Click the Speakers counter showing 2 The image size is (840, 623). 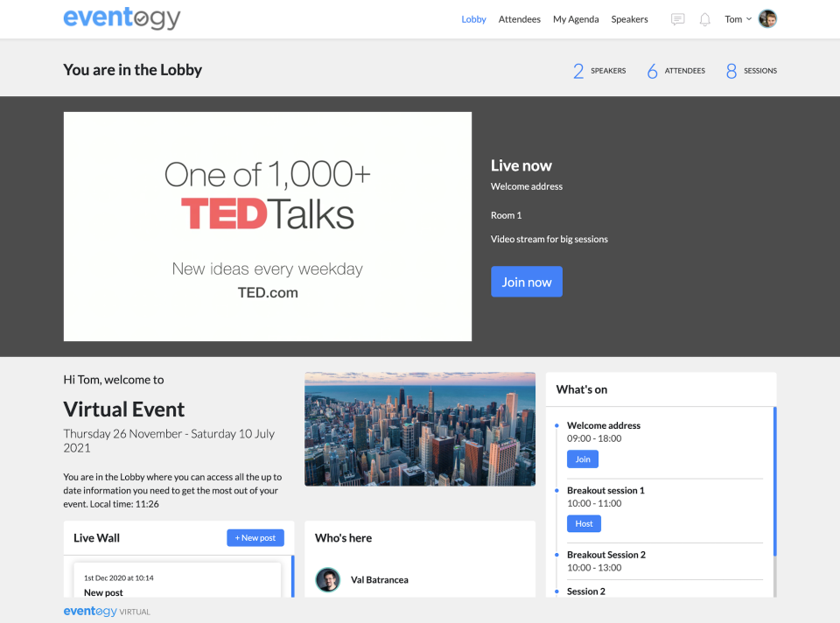coord(598,70)
